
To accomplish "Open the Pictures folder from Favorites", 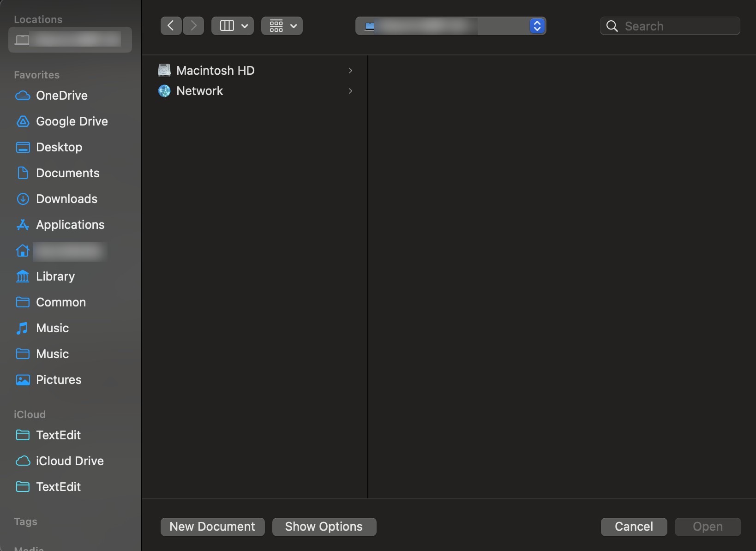I will click(x=58, y=380).
